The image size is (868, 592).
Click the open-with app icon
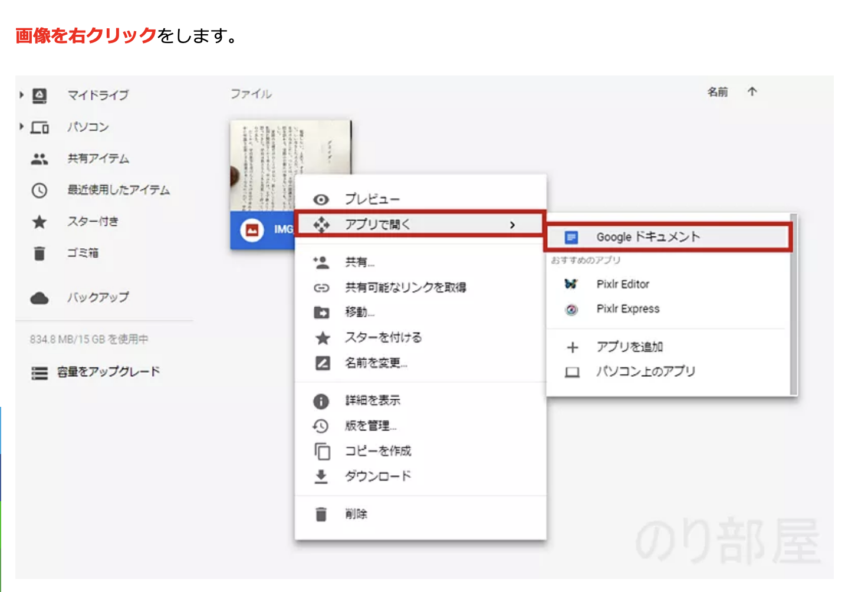pos(321,225)
